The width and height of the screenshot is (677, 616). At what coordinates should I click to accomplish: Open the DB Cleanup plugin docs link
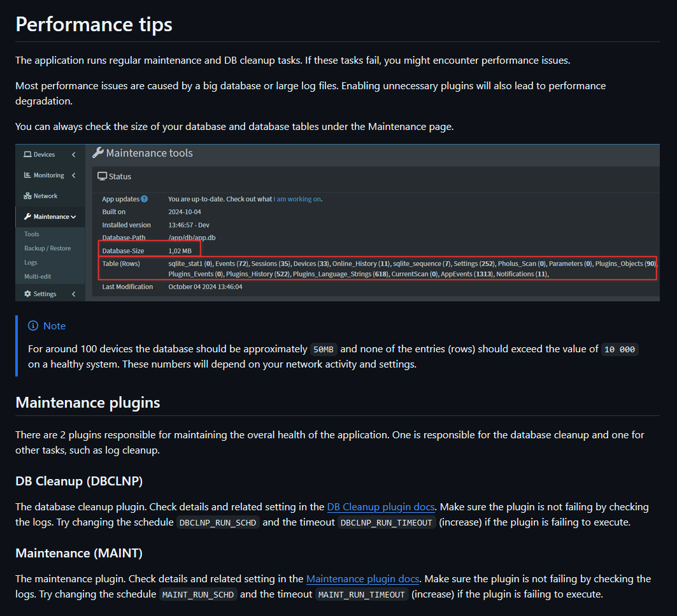point(381,506)
